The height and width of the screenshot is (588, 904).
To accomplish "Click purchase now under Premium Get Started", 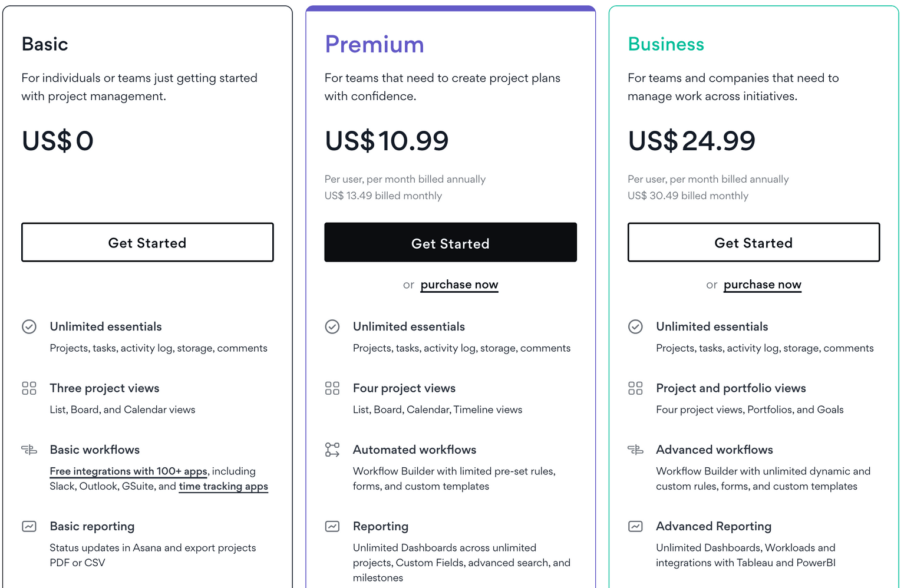I will pyautogui.click(x=459, y=285).
